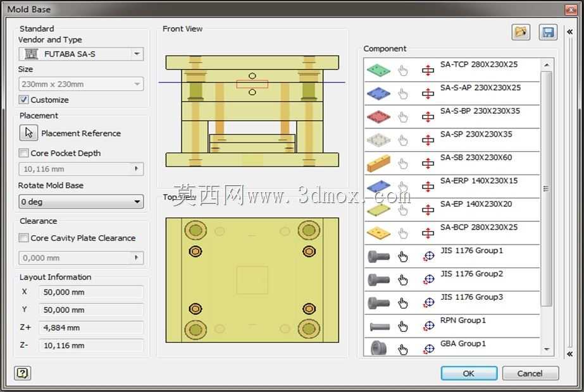Click the position target icon for RPN Group1
584x392 pixels.
[x=429, y=326]
